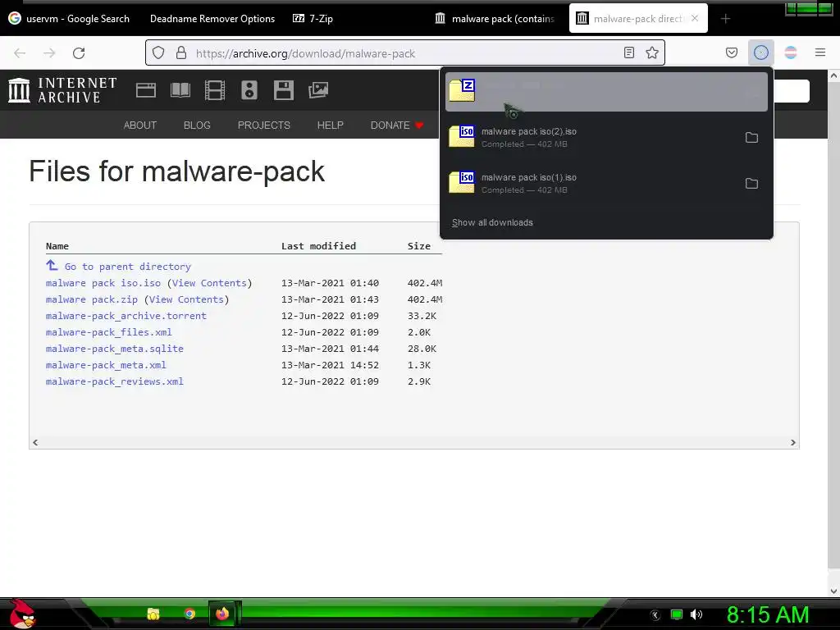Screen dimensions: 840x630
Task: Switch to the uservm - Google Search tab
Action: (70, 19)
